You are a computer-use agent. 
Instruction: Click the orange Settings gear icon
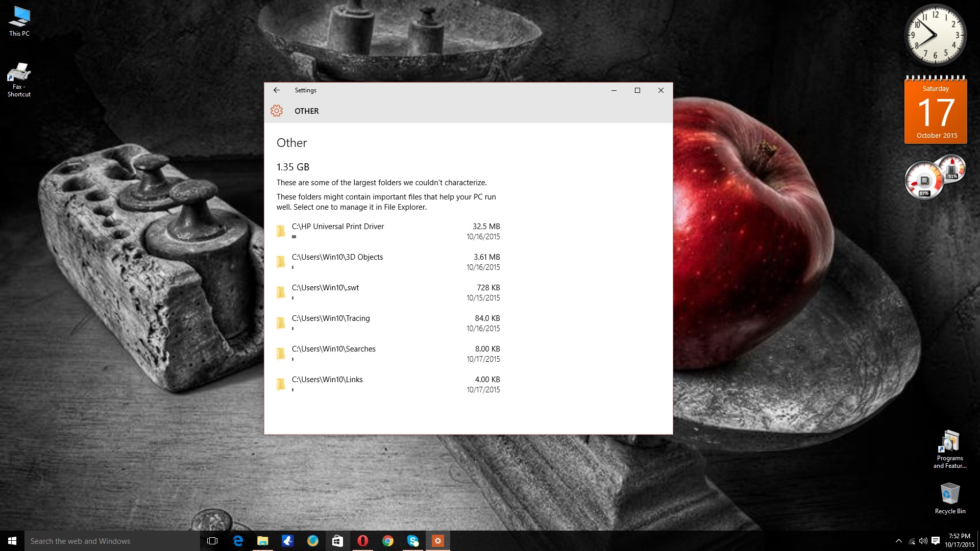pyautogui.click(x=277, y=111)
